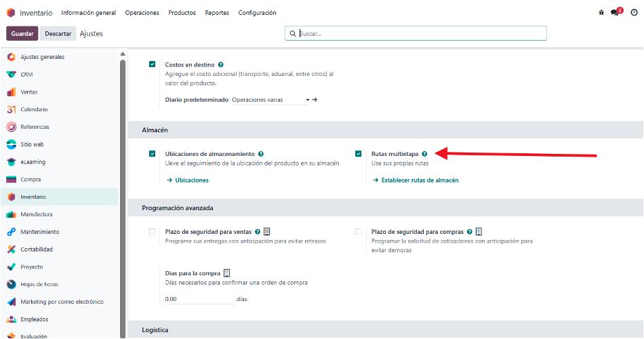Click the Guardar button
The height and width of the screenshot is (339, 644).
pyautogui.click(x=22, y=33)
